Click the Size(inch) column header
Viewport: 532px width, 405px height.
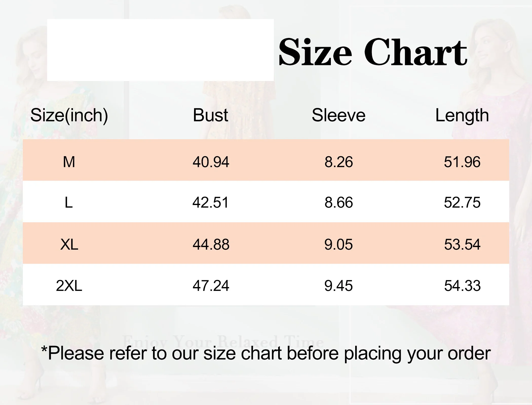(69, 115)
